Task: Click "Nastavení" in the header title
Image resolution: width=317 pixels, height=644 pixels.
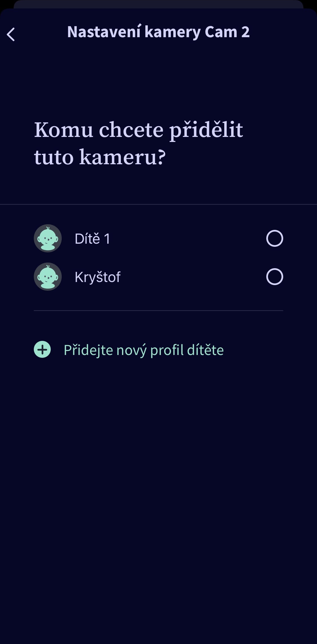Action: pyautogui.click(x=104, y=32)
